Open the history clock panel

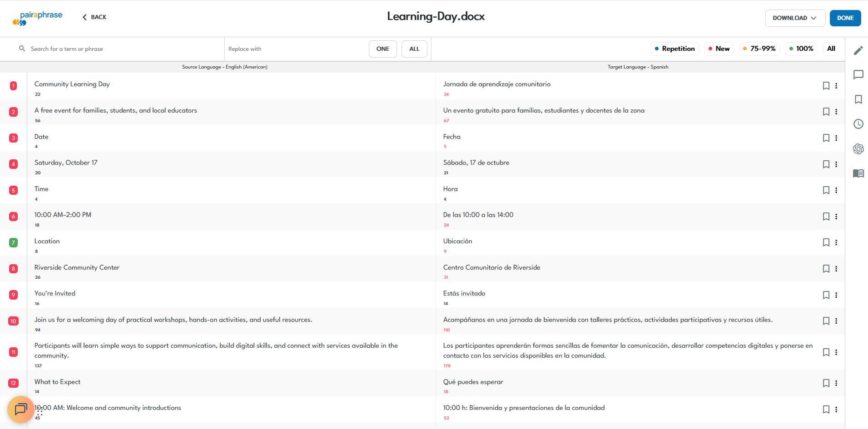point(858,124)
